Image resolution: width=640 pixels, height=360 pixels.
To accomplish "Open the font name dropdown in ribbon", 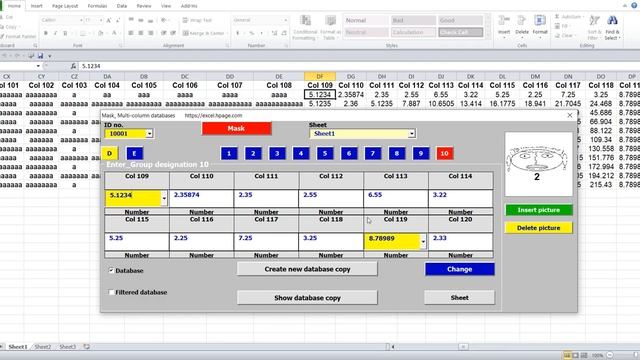I will (x=81, y=20).
